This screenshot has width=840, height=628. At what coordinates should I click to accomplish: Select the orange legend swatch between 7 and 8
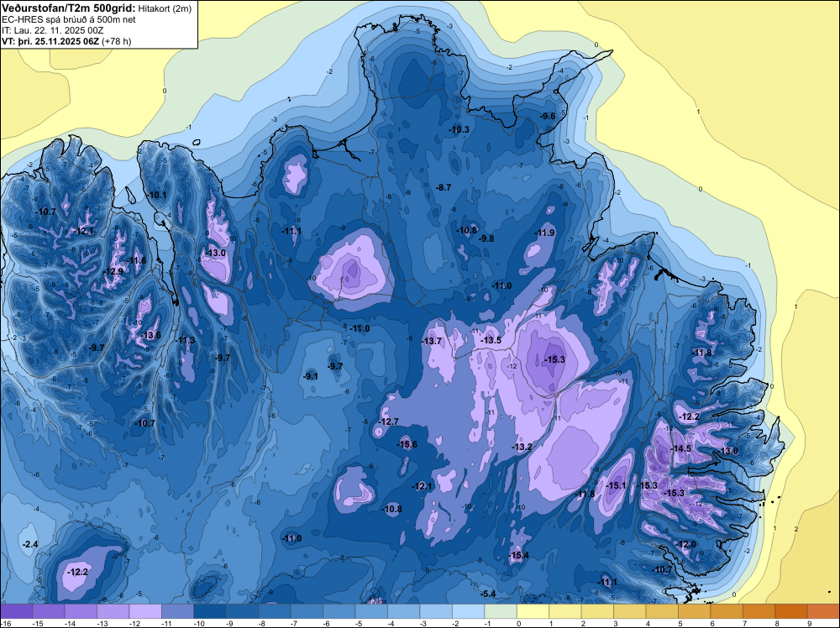pos(759,611)
